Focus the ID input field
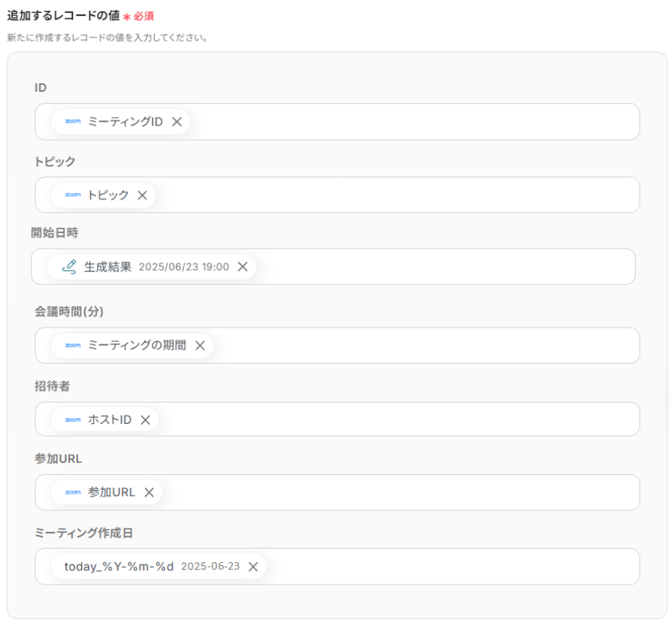The height and width of the screenshot is (626, 672). pos(338,122)
